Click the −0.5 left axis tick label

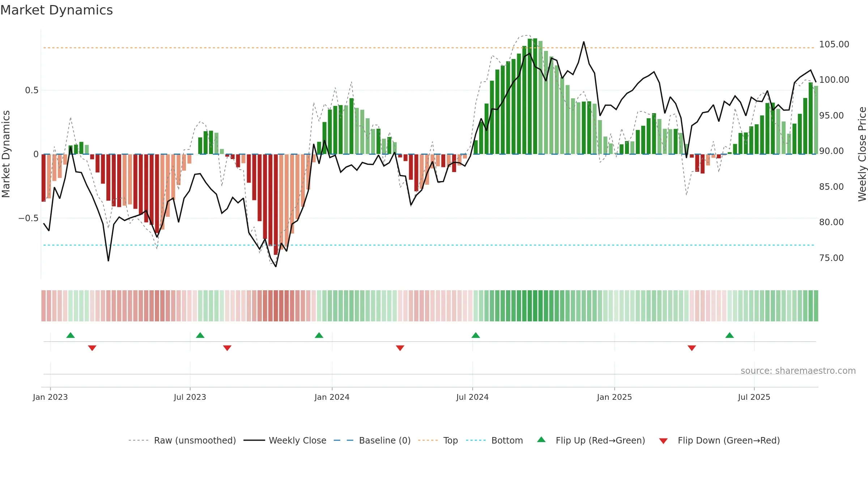(x=28, y=218)
